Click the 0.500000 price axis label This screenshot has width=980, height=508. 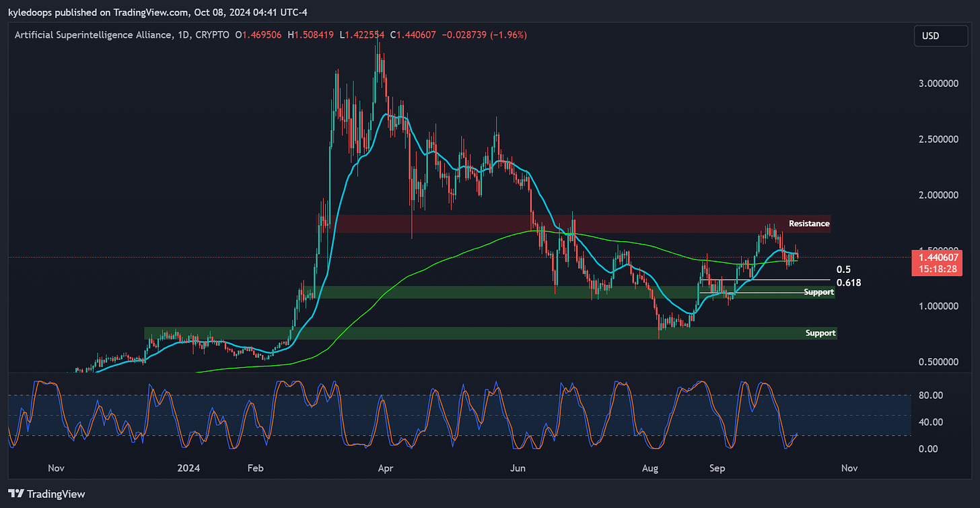(x=938, y=362)
